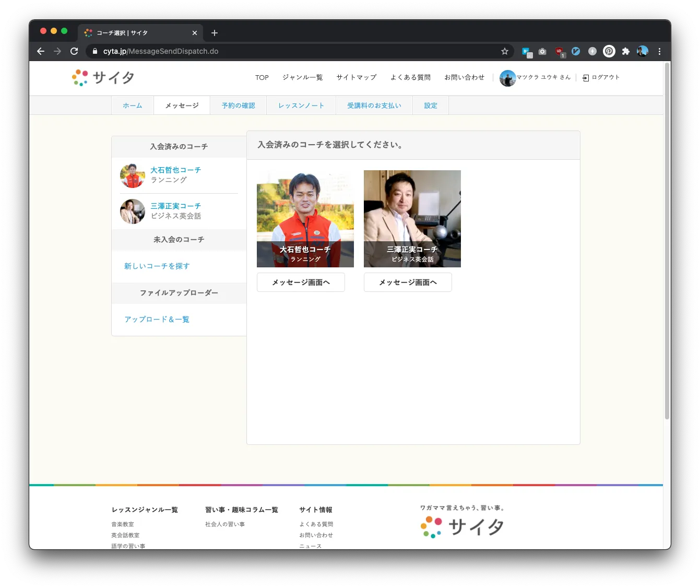
Task: Click 三澤正実コーチ's large photo card
Action: tap(412, 218)
